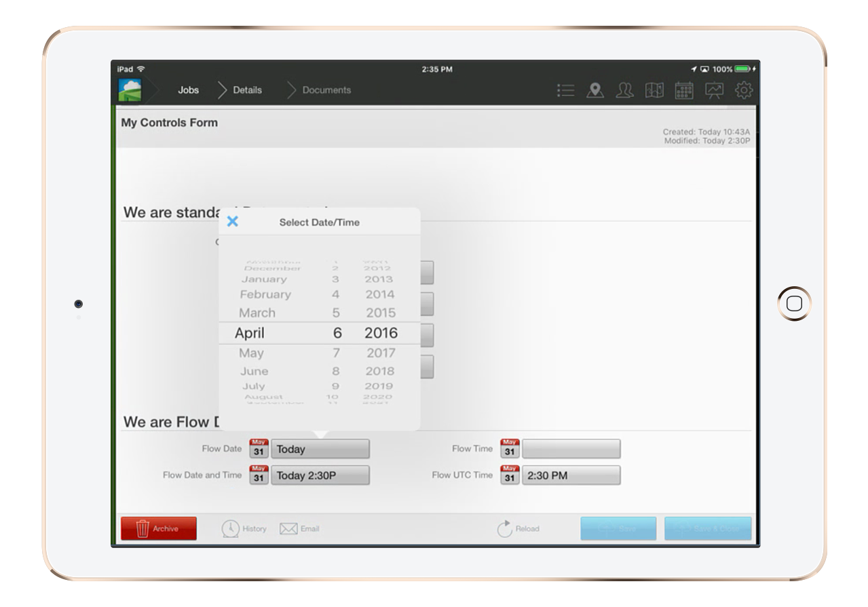Image resolution: width=868 pixels, height=607 pixels.
Task: Click the calendar icon next to Flow Time
Action: [510, 449]
